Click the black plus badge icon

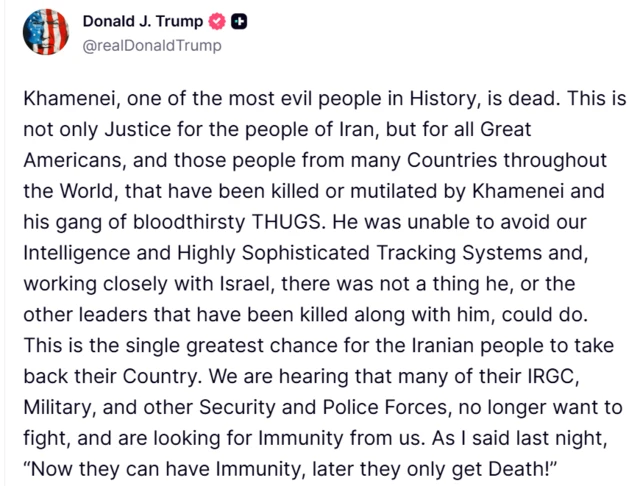[241, 22]
